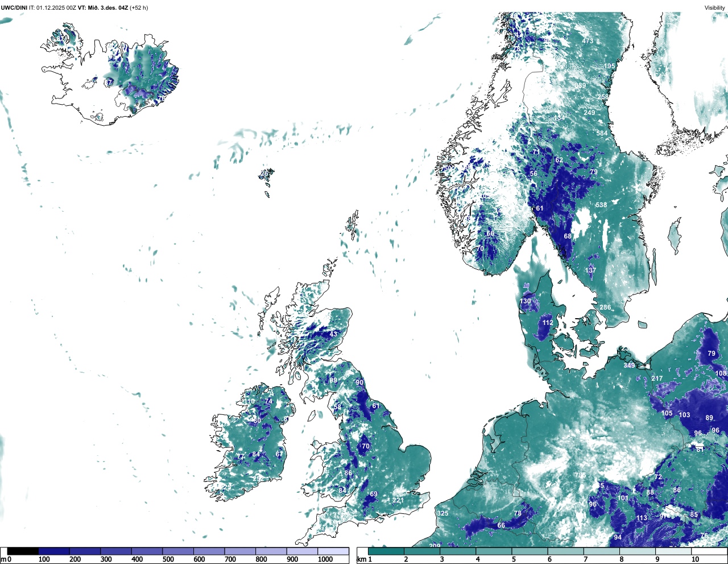Click the '78' visibility value over Belgium
Screen dimensions: 728x564
pos(518,513)
